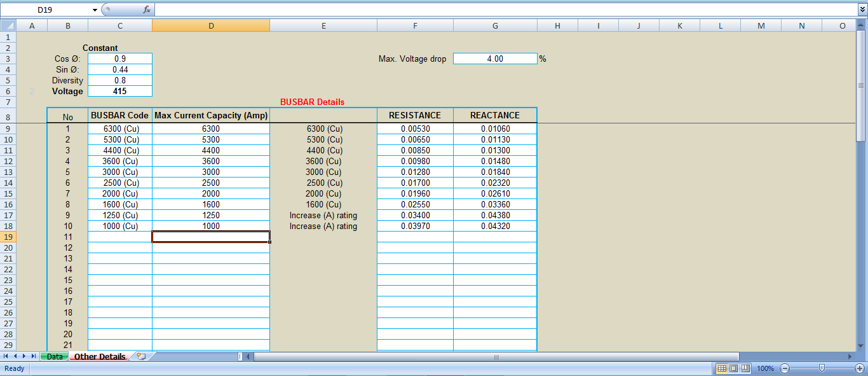Screen dimensions: 868x376
Task: Click resistance value 0.00530
Action: coord(415,129)
